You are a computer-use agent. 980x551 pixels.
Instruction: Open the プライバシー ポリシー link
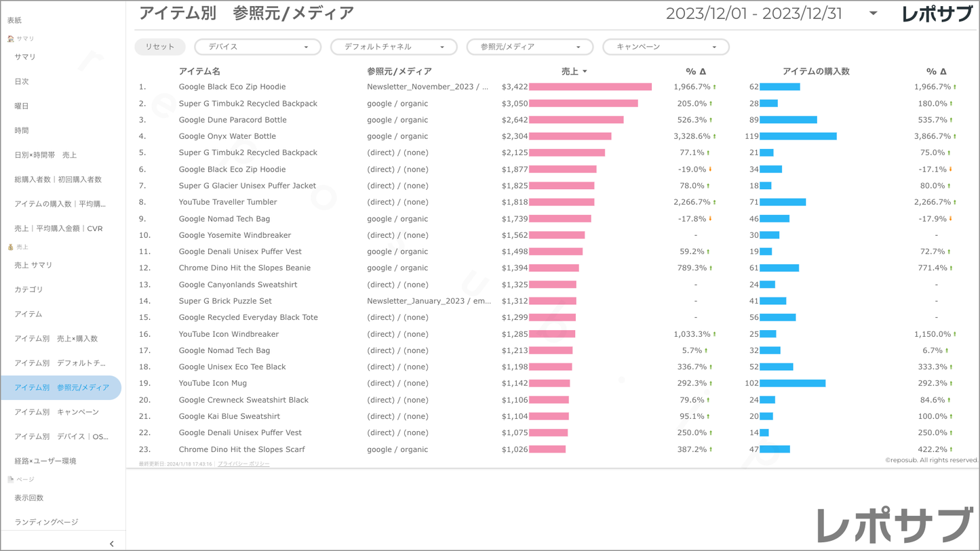(243, 464)
